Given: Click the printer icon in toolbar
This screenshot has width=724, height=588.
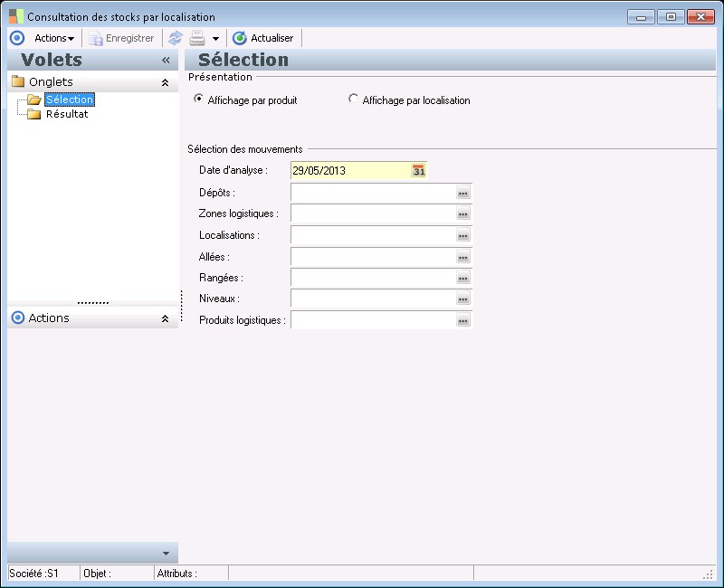Looking at the screenshot, I should [x=197, y=38].
